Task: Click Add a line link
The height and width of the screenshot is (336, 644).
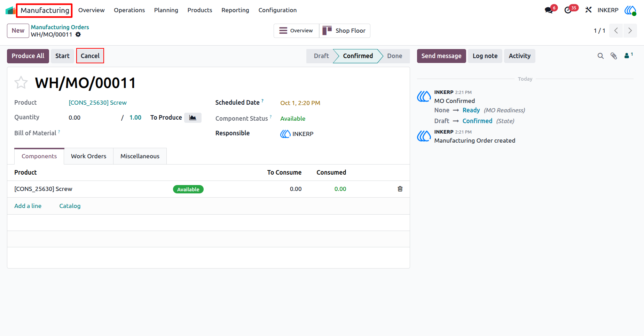Action: coord(28,206)
